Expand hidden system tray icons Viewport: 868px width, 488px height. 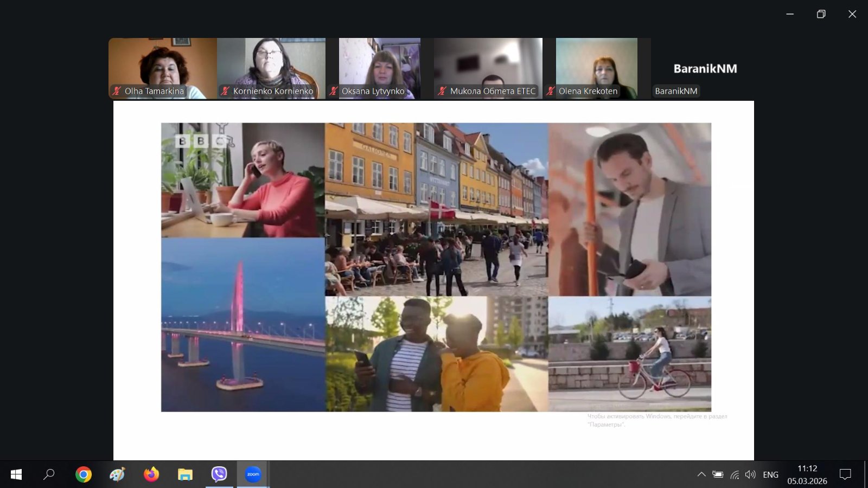[701, 474]
